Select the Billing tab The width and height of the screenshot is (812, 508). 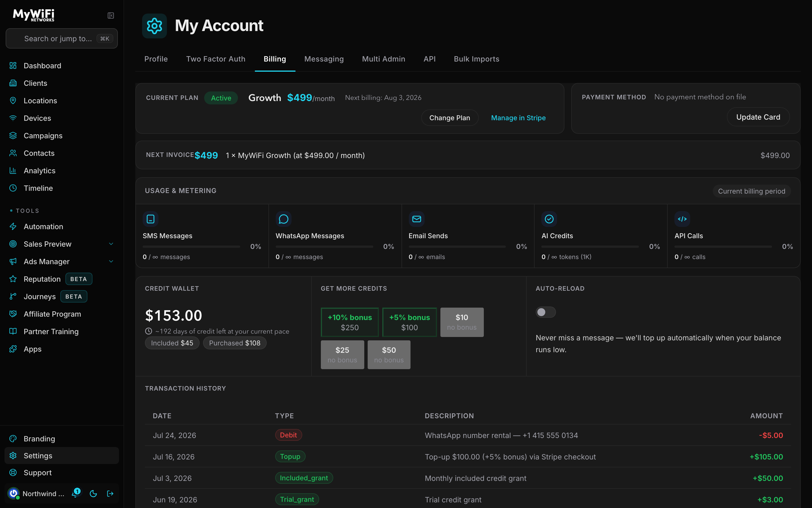point(275,59)
